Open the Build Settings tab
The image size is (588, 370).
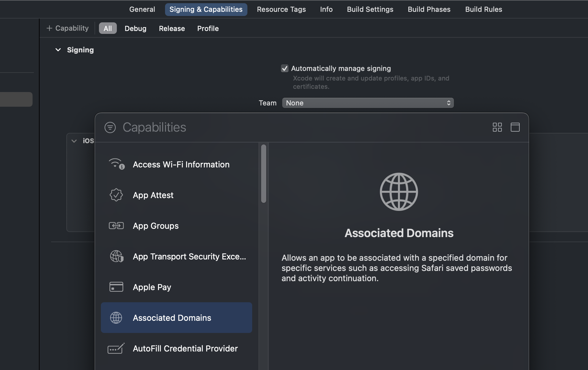click(370, 9)
